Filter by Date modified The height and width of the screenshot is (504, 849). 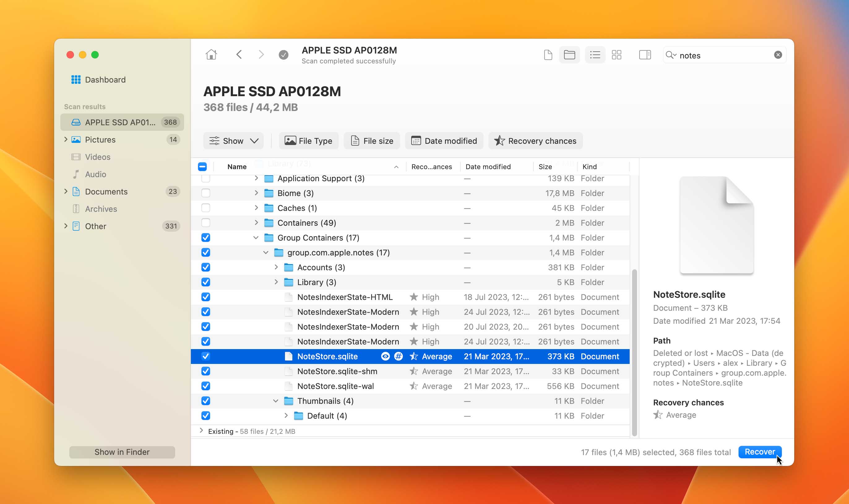click(444, 141)
